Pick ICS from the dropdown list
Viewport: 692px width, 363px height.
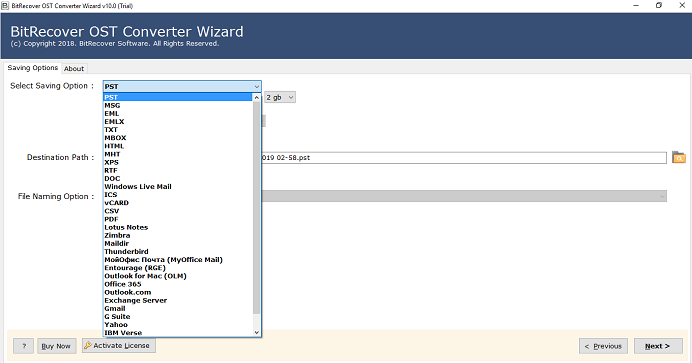(x=177, y=195)
